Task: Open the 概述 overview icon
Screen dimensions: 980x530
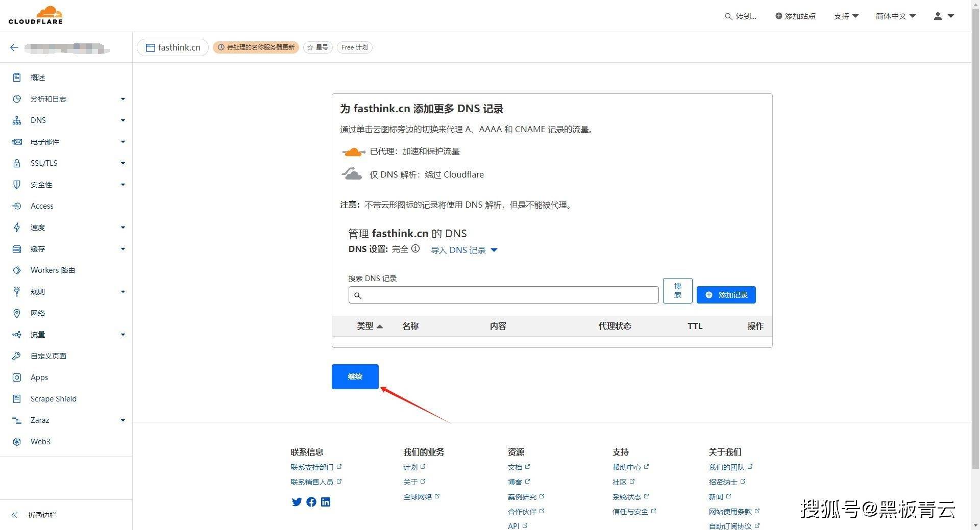Action: (17, 78)
